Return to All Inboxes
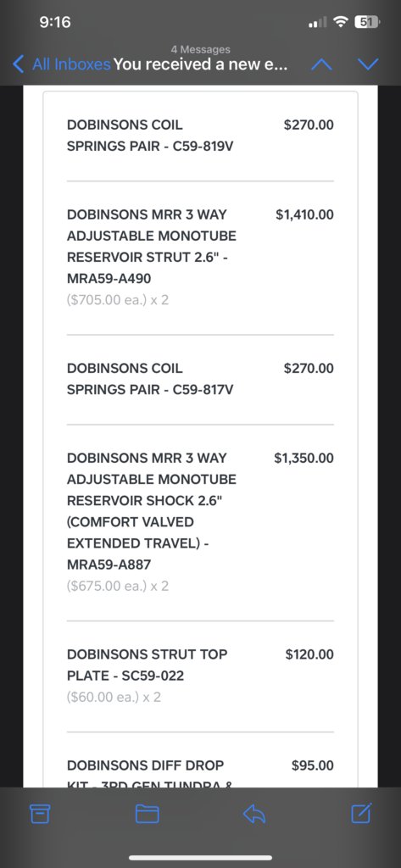This screenshot has height=868, width=401. pyautogui.click(x=71, y=64)
